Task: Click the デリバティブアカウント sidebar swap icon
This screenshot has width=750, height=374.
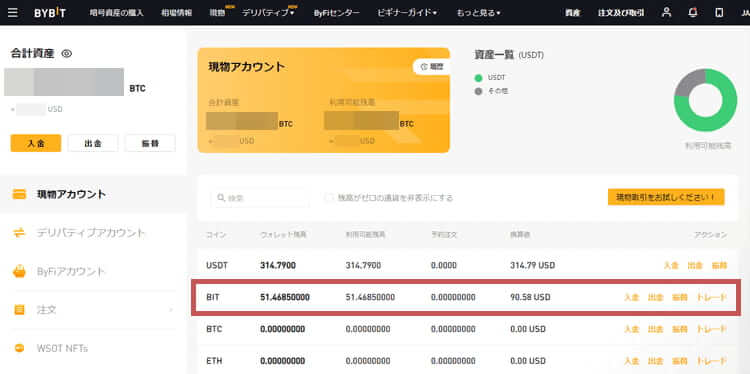Action: pyautogui.click(x=19, y=233)
